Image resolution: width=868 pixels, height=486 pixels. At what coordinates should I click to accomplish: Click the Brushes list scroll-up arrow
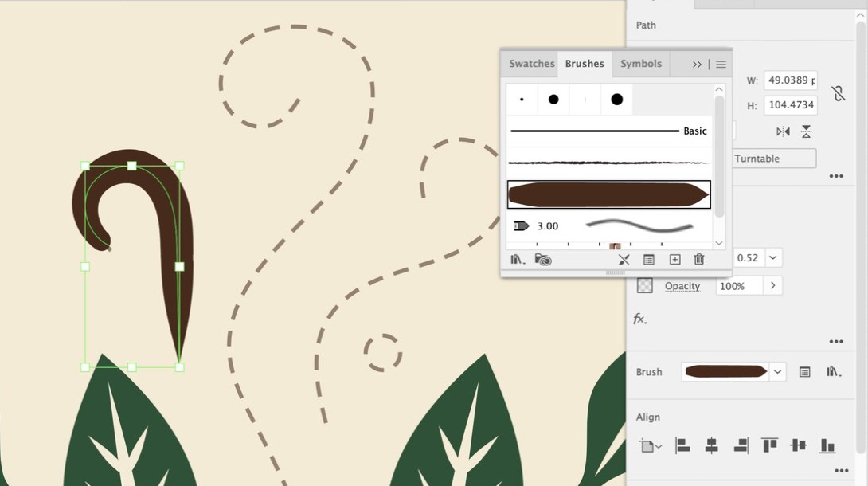(x=718, y=89)
